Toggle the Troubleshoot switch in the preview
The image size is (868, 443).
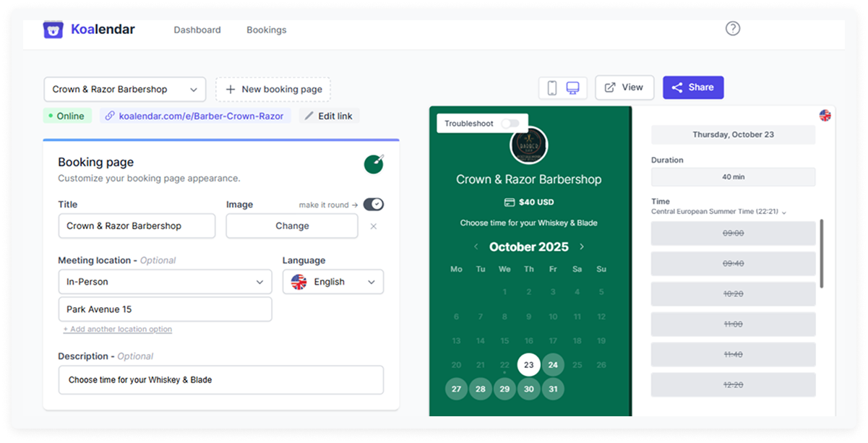(x=511, y=124)
